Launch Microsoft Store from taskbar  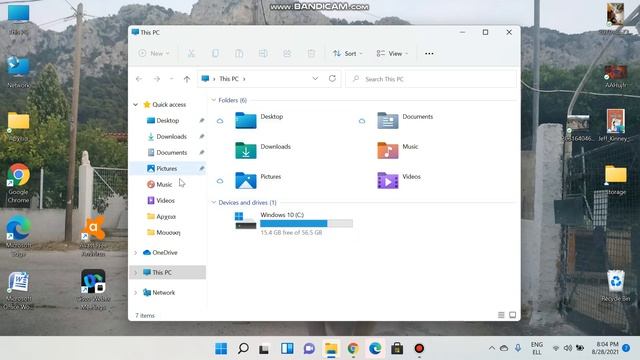397,349
